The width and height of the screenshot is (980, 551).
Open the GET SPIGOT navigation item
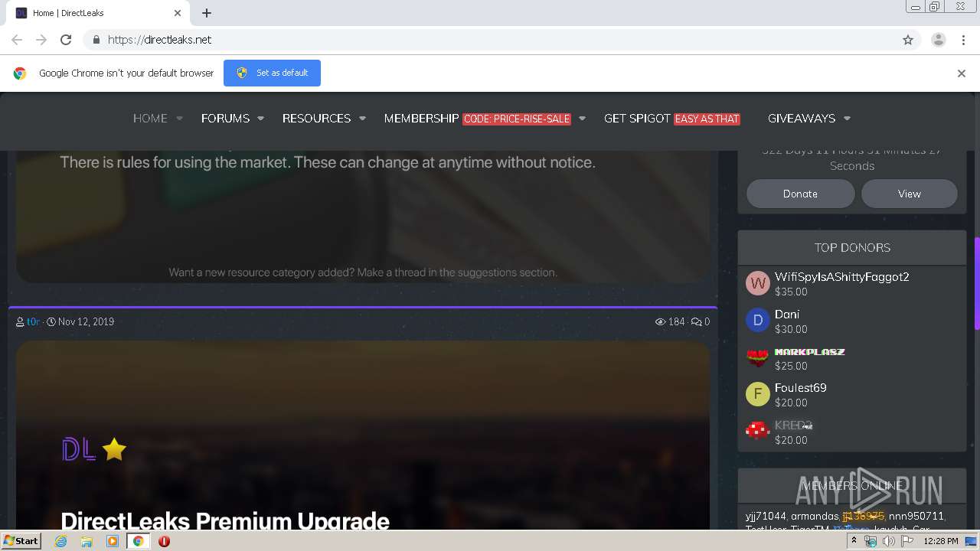[637, 118]
